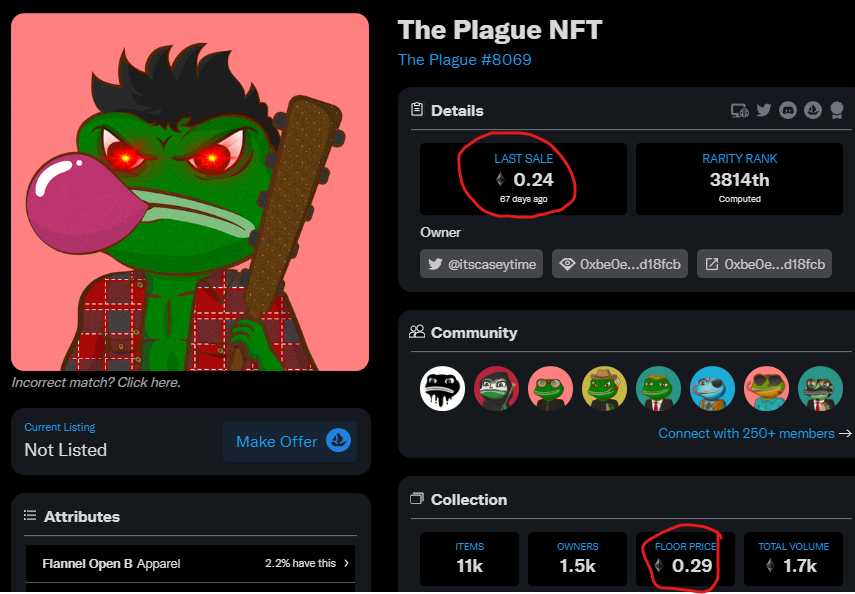The height and width of the screenshot is (594, 855).
Task: Click the Community people icon
Action: (x=417, y=332)
